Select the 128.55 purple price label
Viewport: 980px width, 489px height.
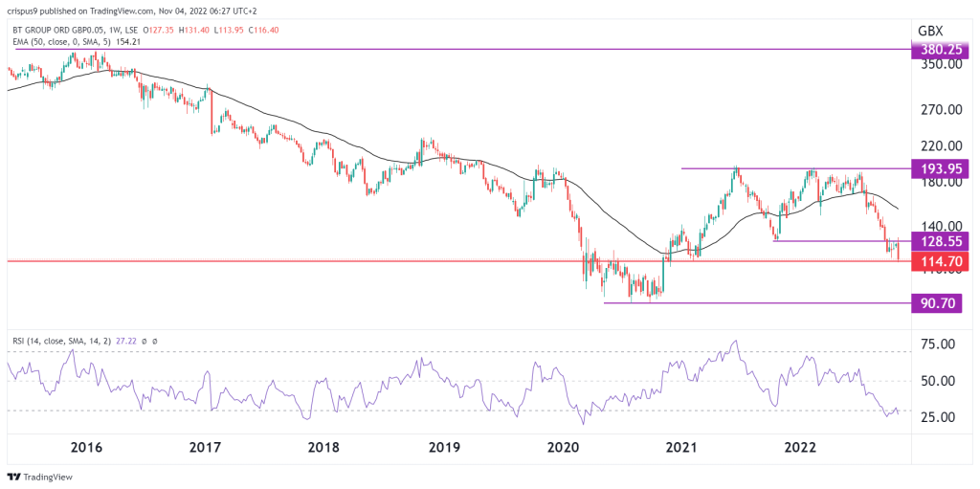pyautogui.click(x=940, y=241)
